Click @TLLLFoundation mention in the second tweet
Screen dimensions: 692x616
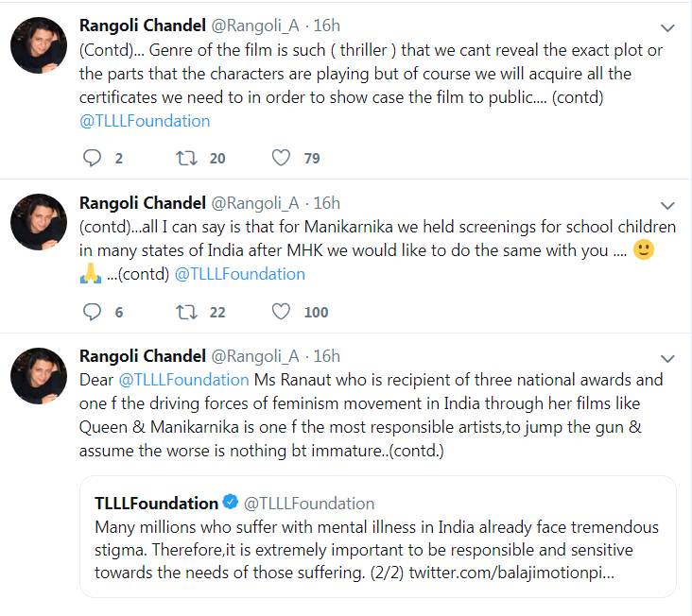[240, 274]
